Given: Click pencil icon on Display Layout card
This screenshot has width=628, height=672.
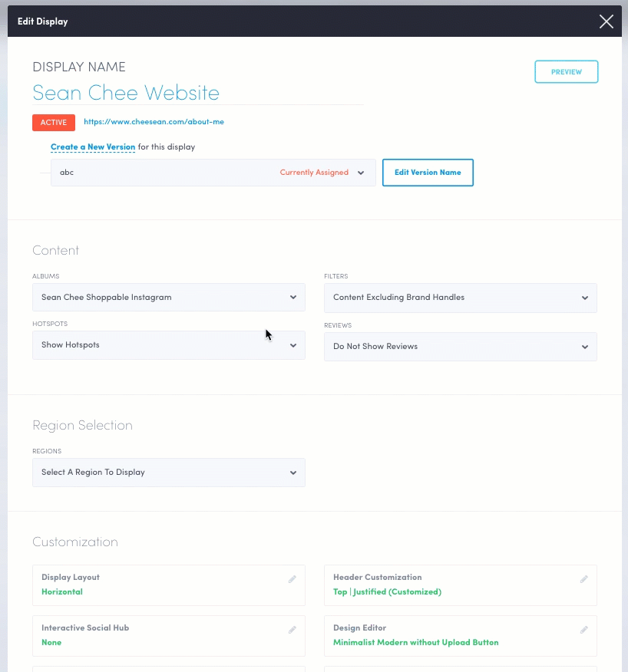Looking at the screenshot, I should click(292, 579).
